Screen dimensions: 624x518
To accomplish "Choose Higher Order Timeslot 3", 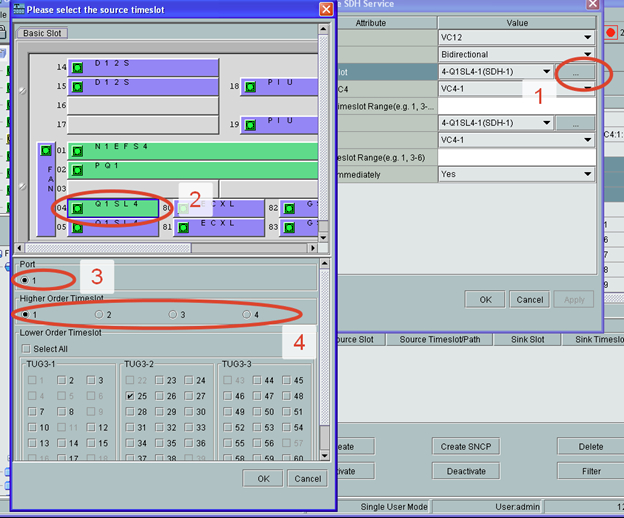I will pyautogui.click(x=172, y=314).
